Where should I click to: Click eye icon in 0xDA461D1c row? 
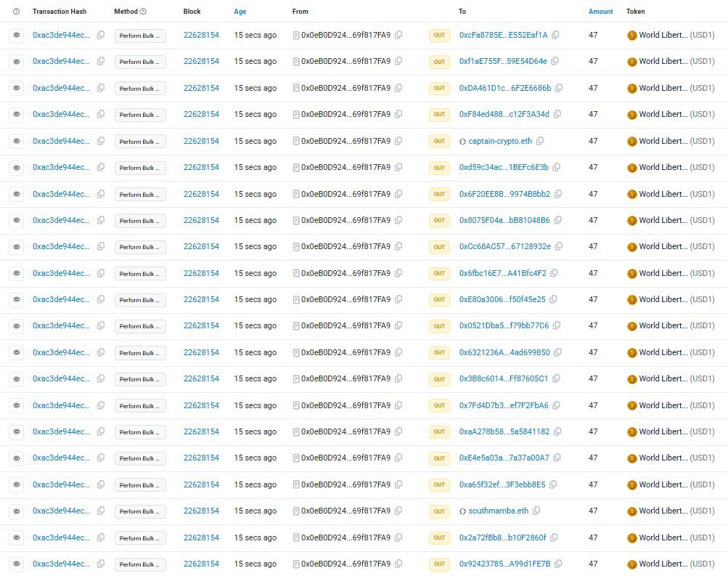tap(16, 89)
